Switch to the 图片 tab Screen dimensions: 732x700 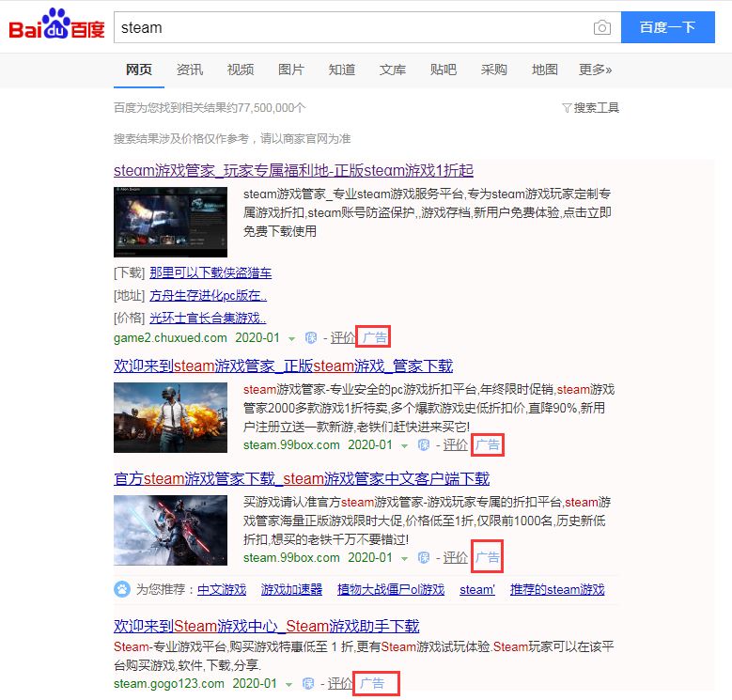291,70
